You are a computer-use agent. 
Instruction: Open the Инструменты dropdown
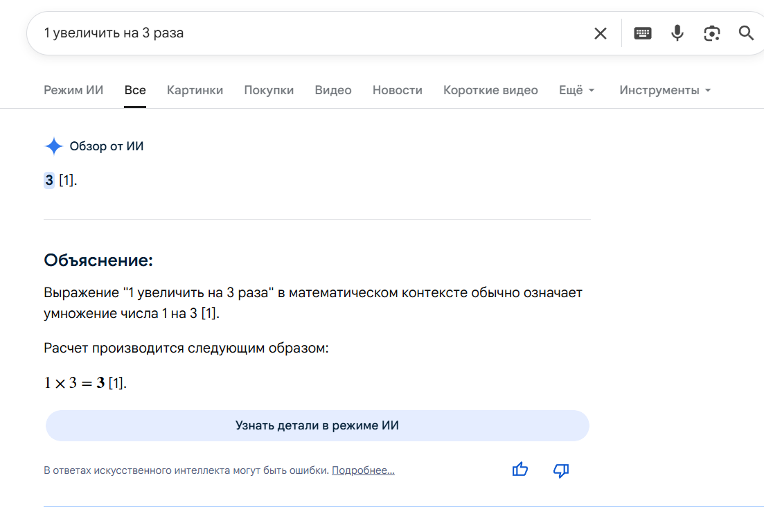tap(665, 90)
